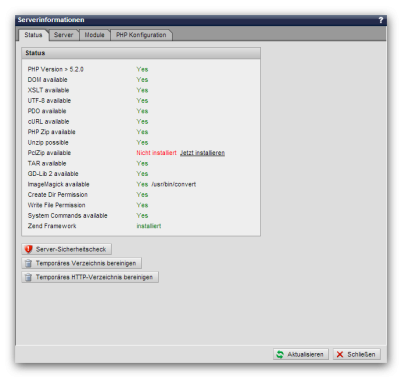Open the PHP Konfiguration tab
Screen dimensions: 402x378
[141, 35]
